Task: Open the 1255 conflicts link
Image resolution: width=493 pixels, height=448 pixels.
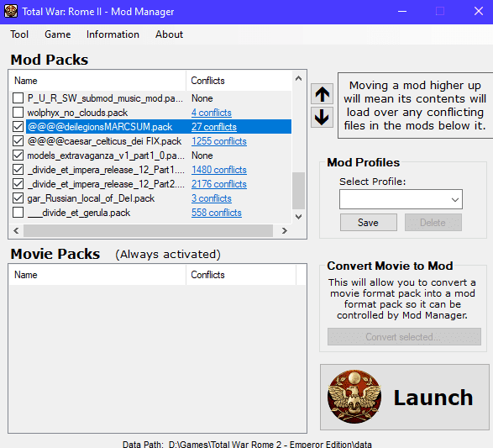Action: point(219,141)
